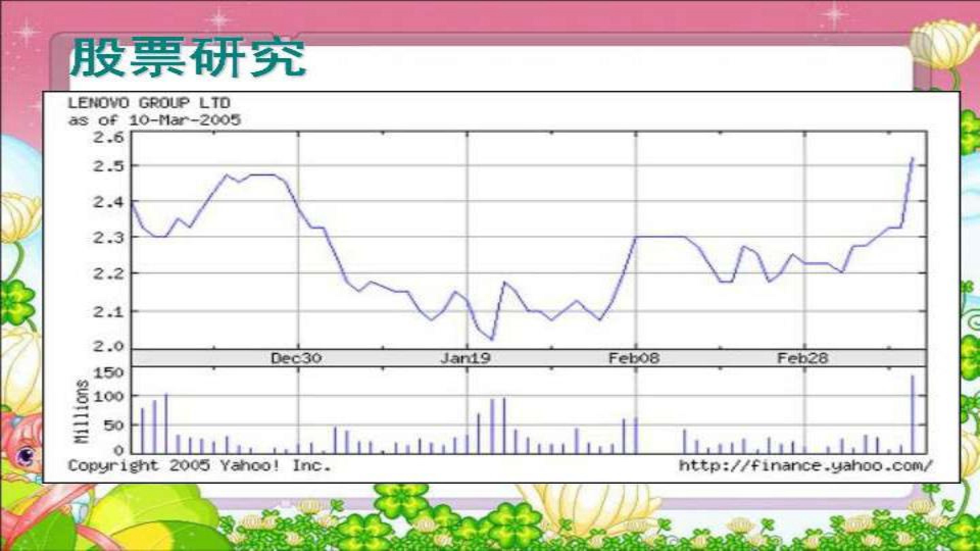Click the 50 volume axis label

click(x=114, y=425)
